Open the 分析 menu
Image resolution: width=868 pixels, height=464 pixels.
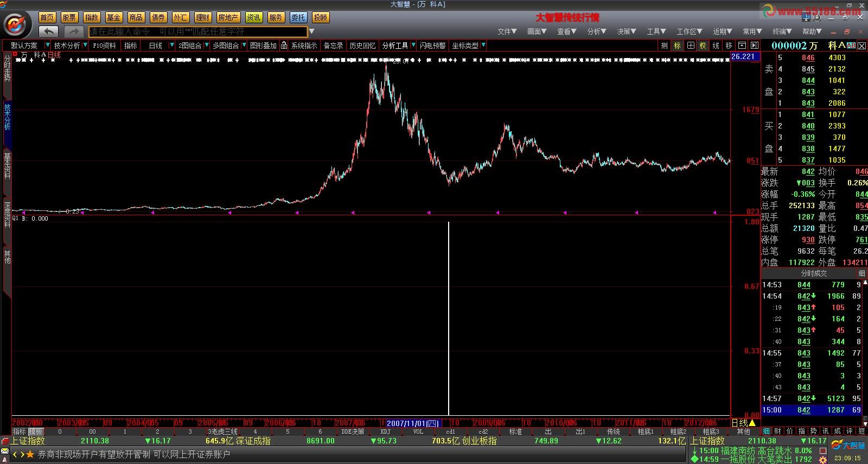(596, 31)
